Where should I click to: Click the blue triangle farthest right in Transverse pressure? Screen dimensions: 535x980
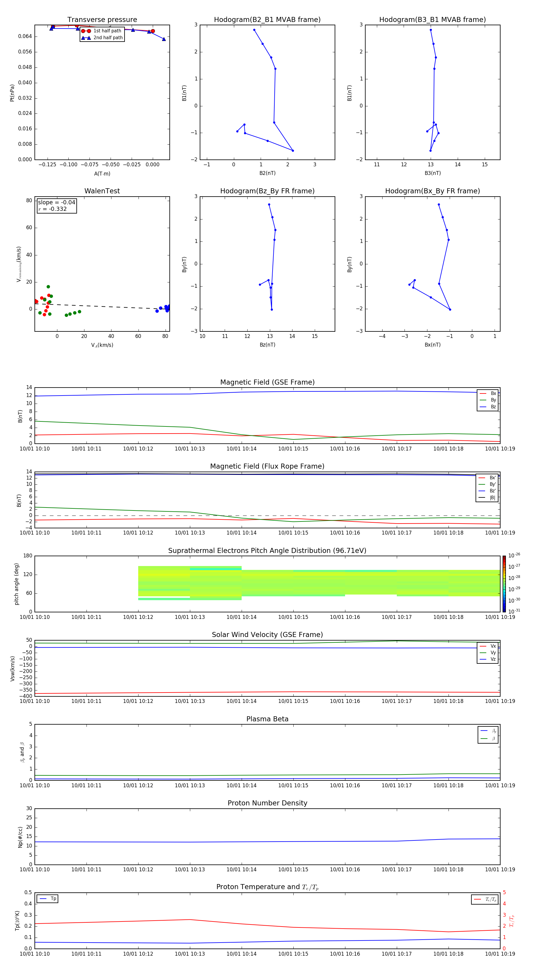point(164,39)
